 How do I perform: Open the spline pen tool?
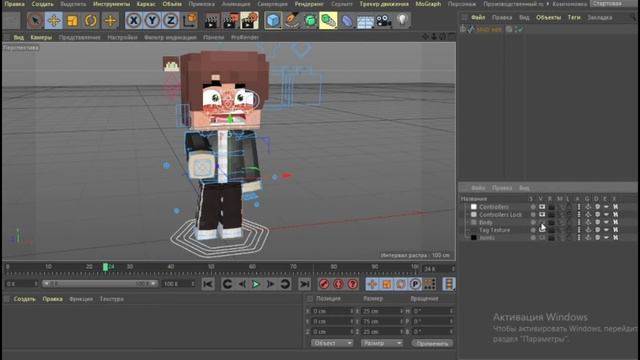pos(291,20)
